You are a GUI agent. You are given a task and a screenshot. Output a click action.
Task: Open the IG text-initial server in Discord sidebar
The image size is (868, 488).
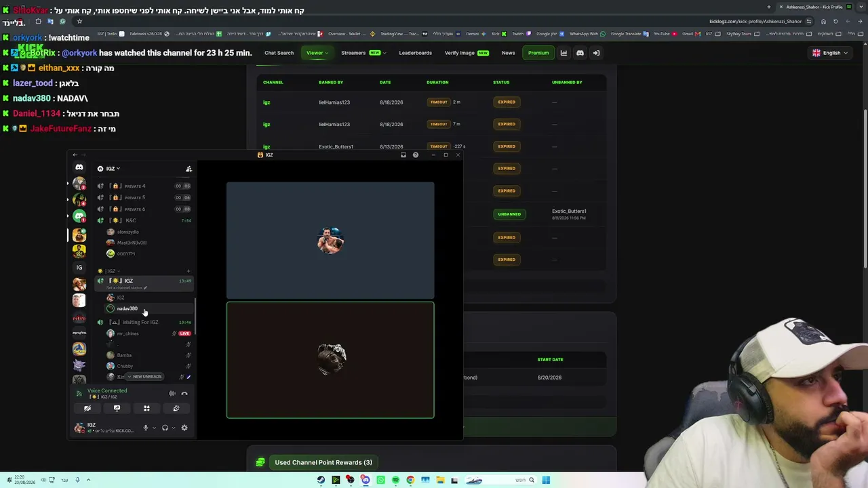point(79,267)
